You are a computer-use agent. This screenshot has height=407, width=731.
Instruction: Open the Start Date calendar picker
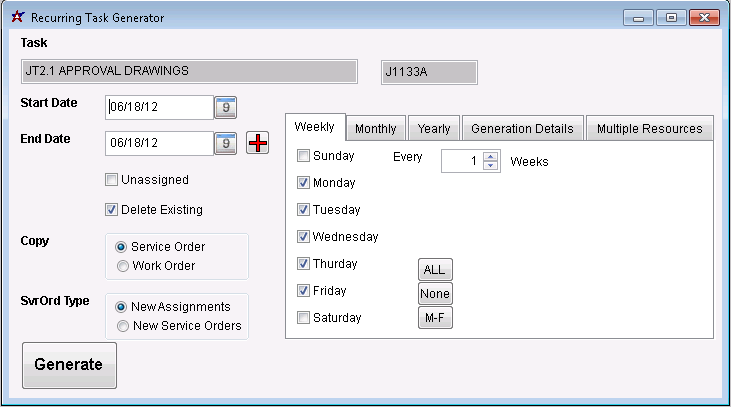coord(226,107)
